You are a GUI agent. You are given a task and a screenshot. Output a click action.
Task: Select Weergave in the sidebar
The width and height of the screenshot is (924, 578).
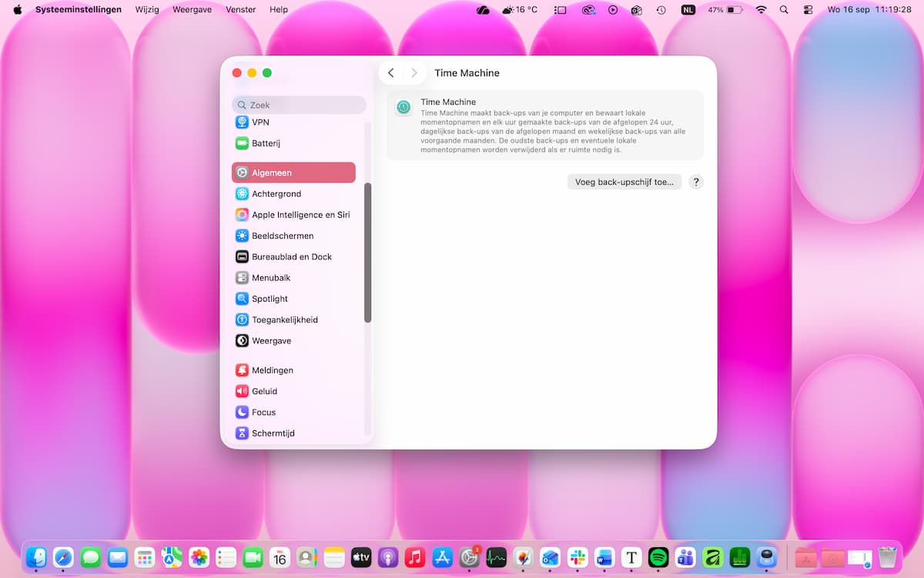coord(293,340)
